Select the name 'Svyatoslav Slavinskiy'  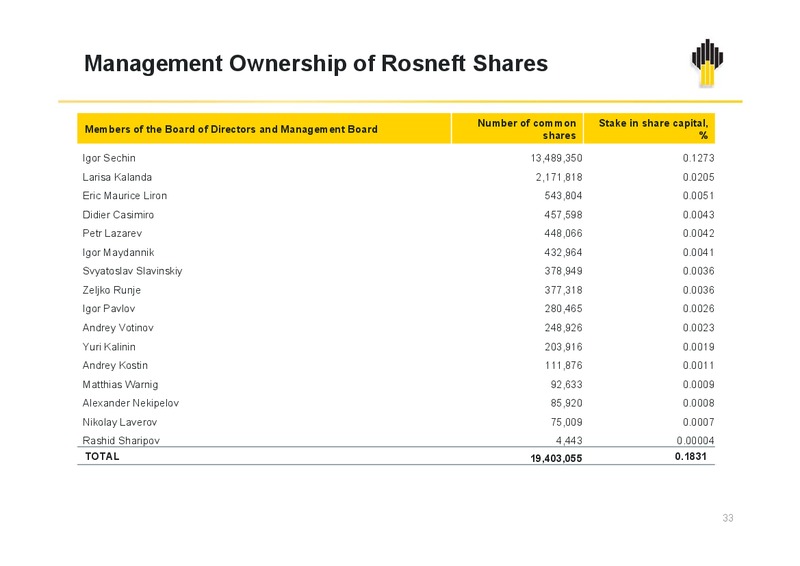point(132,271)
